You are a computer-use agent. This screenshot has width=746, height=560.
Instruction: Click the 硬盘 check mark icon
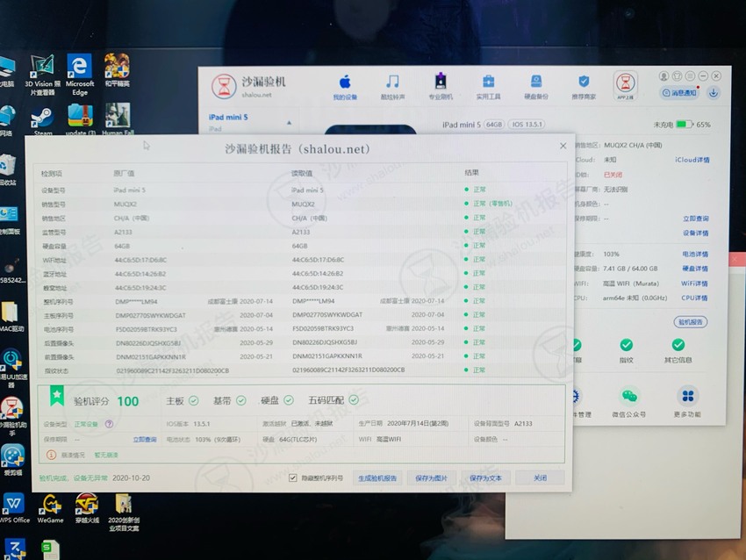pyautogui.click(x=289, y=400)
